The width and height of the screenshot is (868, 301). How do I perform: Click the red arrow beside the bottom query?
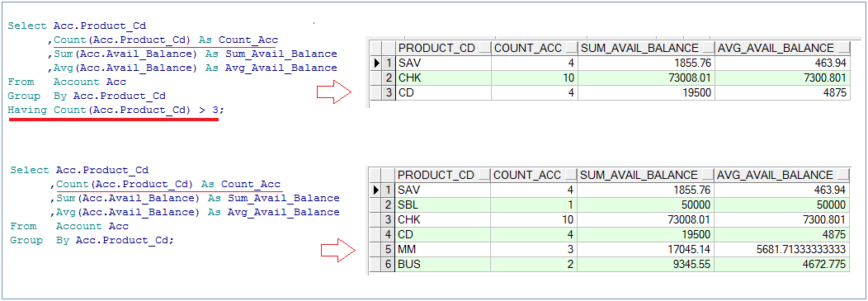click(x=337, y=251)
